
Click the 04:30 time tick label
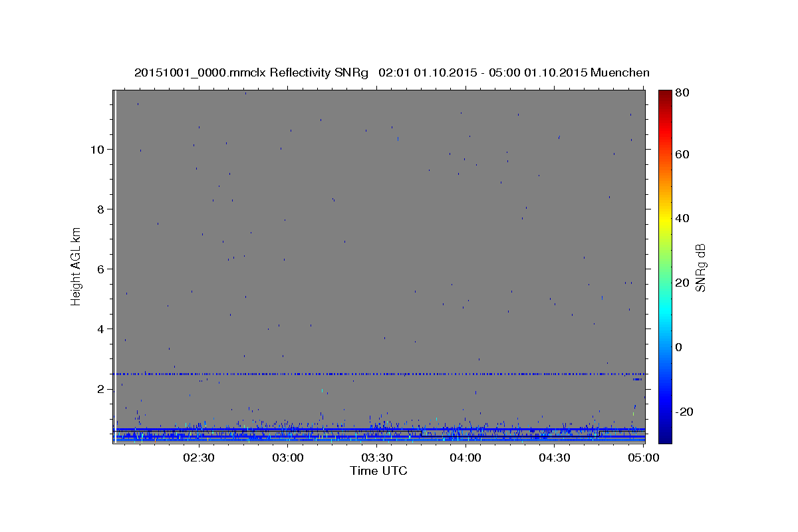pos(554,458)
